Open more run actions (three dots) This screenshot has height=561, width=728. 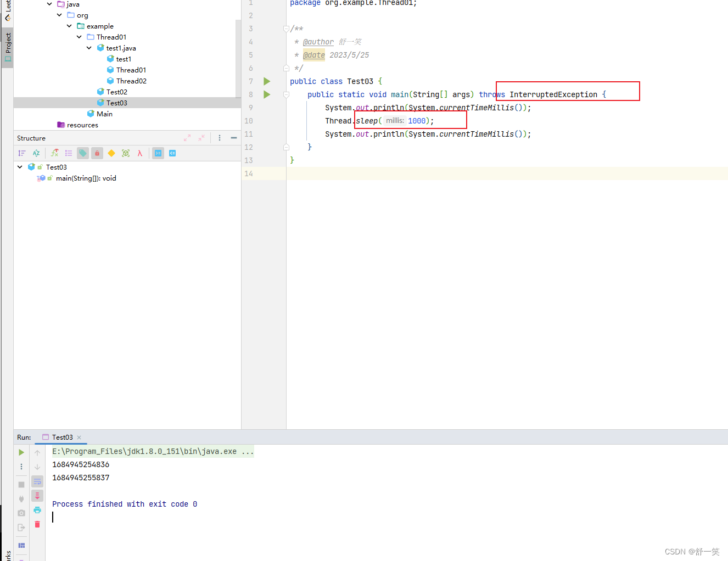[x=21, y=467]
